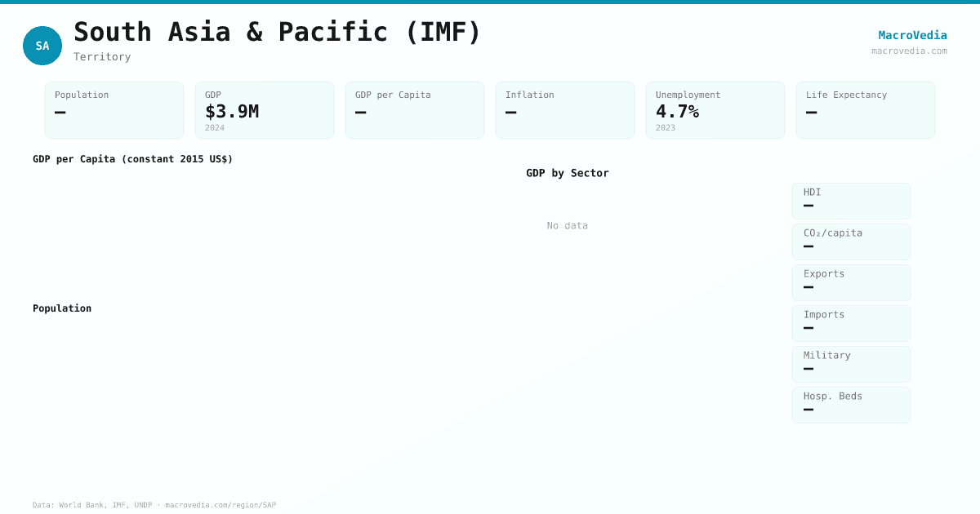This screenshot has width=980, height=514.
Task: Open the MacroVedia brand link
Action: [912, 35]
